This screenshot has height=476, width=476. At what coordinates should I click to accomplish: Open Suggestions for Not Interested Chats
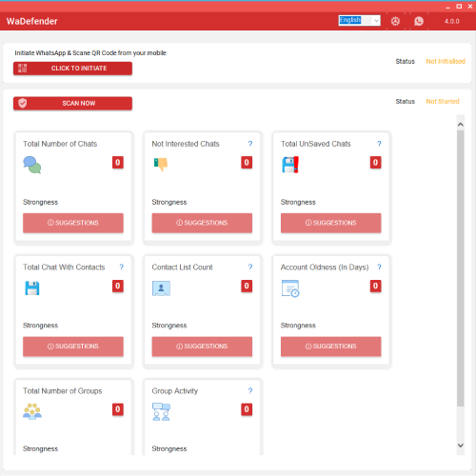[x=202, y=223]
